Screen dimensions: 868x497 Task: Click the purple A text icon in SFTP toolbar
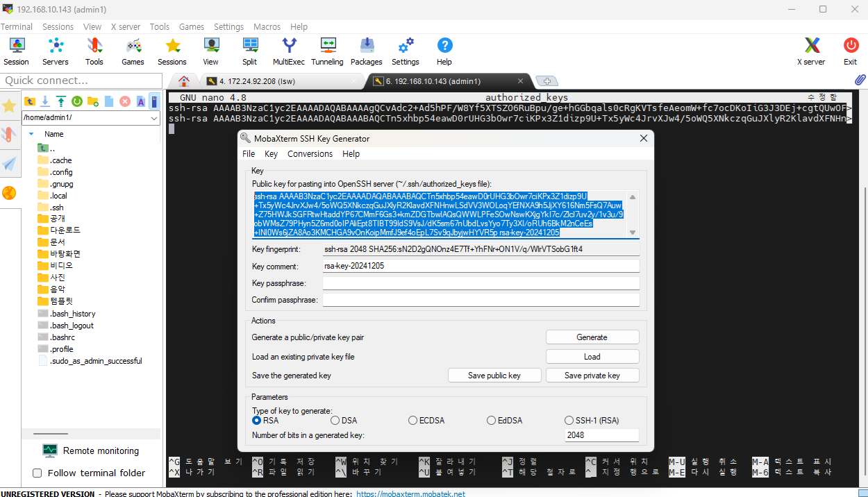pos(140,101)
